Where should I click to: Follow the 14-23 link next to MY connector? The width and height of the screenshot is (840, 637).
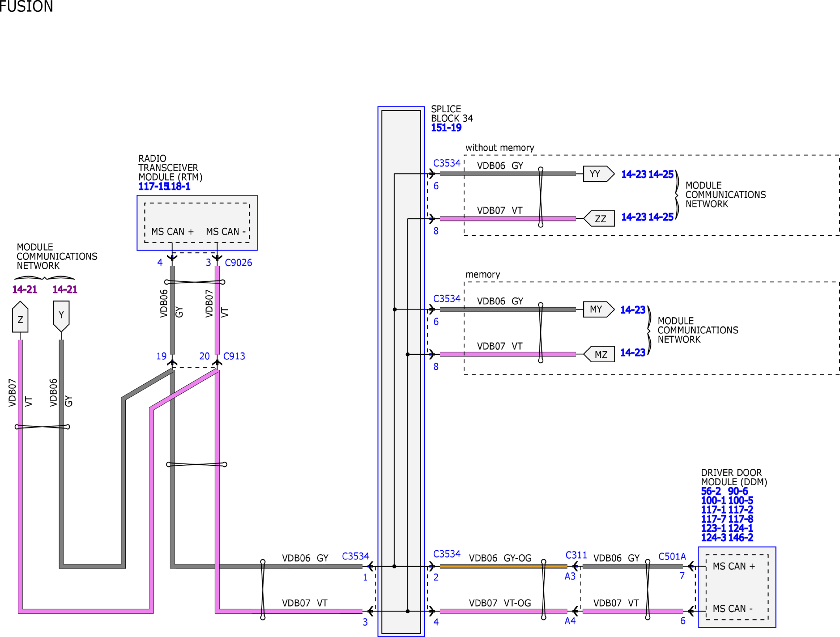click(633, 310)
